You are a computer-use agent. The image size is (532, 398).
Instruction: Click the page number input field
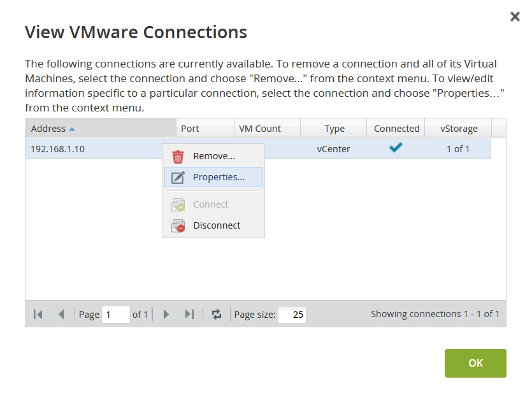point(116,315)
